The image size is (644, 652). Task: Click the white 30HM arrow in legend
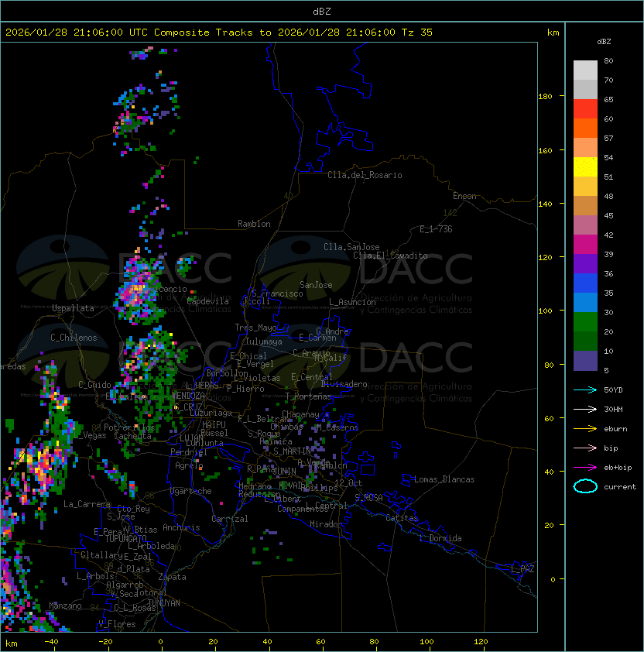point(585,409)
